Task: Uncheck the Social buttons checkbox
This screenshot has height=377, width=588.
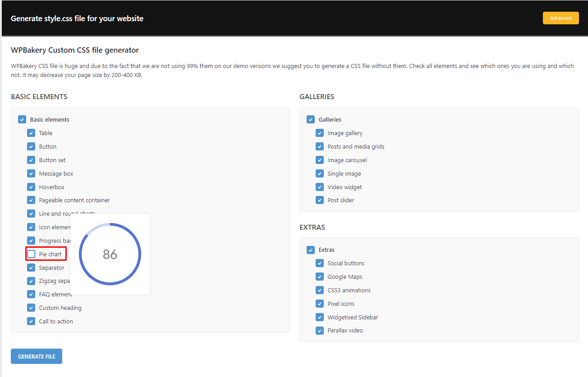Action: click(320, 263)
